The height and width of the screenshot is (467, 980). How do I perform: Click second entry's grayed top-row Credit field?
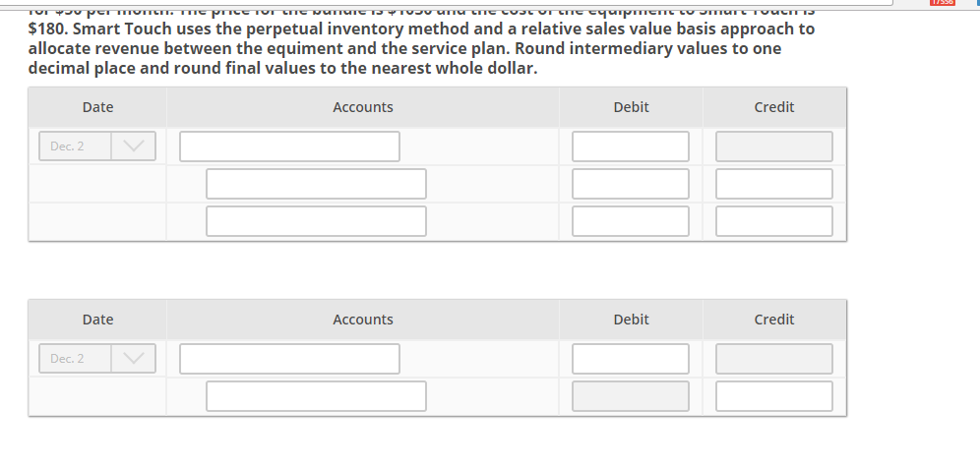point(774,359)
